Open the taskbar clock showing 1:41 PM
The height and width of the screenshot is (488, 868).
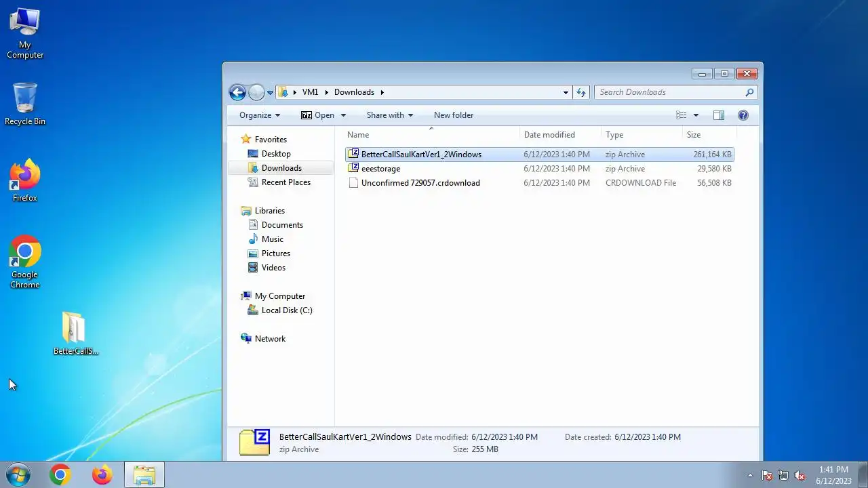coord(833,475)
